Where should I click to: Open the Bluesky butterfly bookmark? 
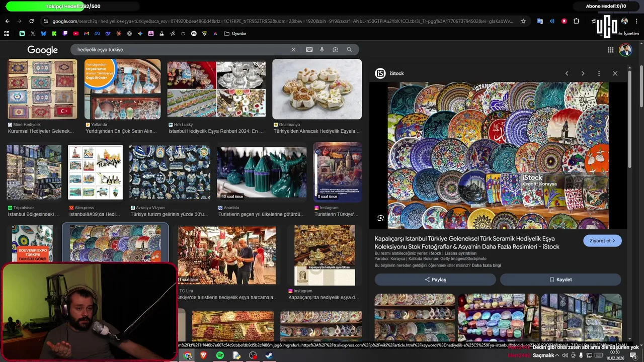click(x=43, y=34)
